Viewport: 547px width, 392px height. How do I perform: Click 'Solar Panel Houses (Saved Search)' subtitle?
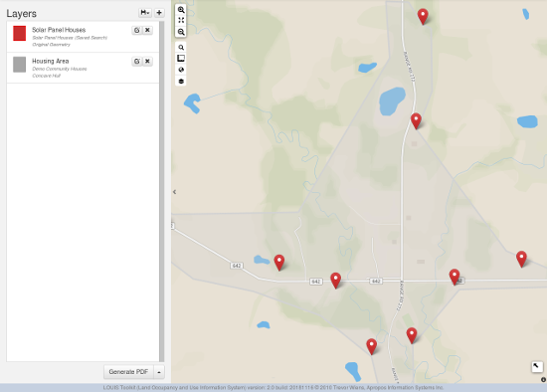point(70,38)
